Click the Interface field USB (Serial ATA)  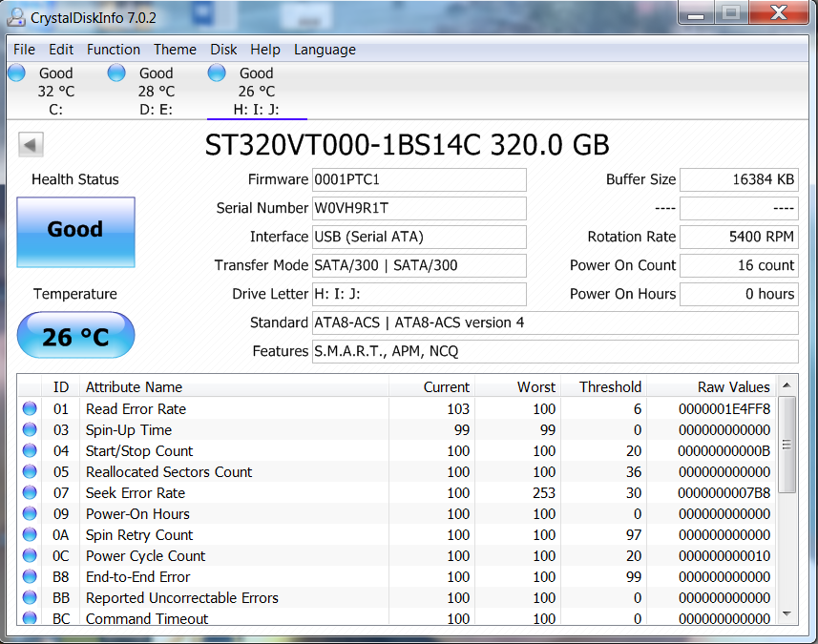(419, 238)
